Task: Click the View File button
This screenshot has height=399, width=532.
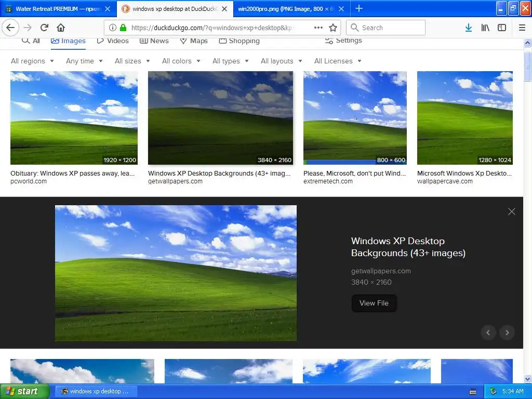Action: [374, 303]
